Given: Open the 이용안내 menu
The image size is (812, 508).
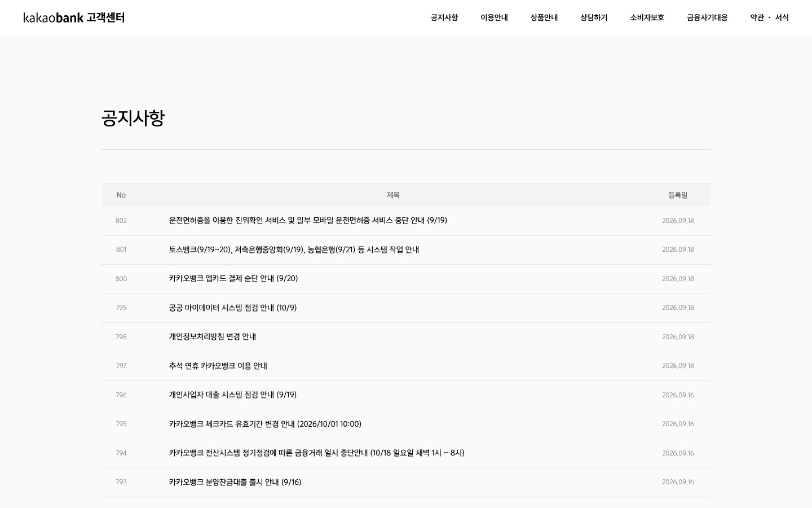Looking at the screenshot, I should [x=494, y=17].
